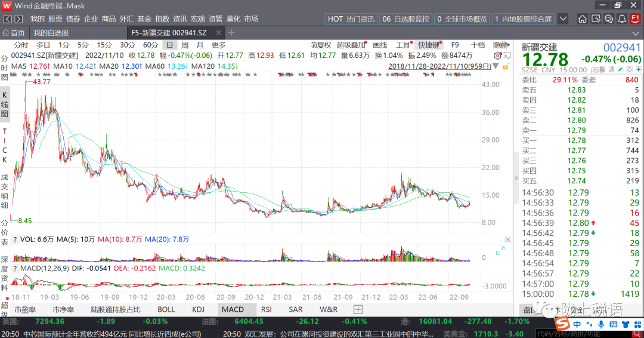644x338 pixels.
Task: Select the RSI indicator tab
Action: pyautogui.click(x=266, y=309)
